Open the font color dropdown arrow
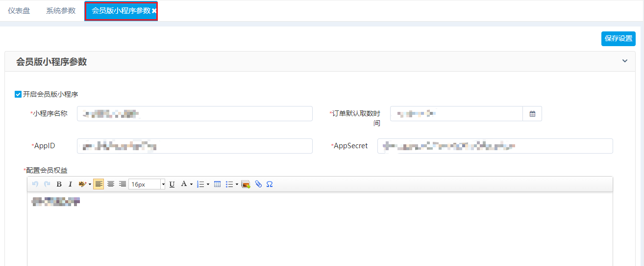 191,185
